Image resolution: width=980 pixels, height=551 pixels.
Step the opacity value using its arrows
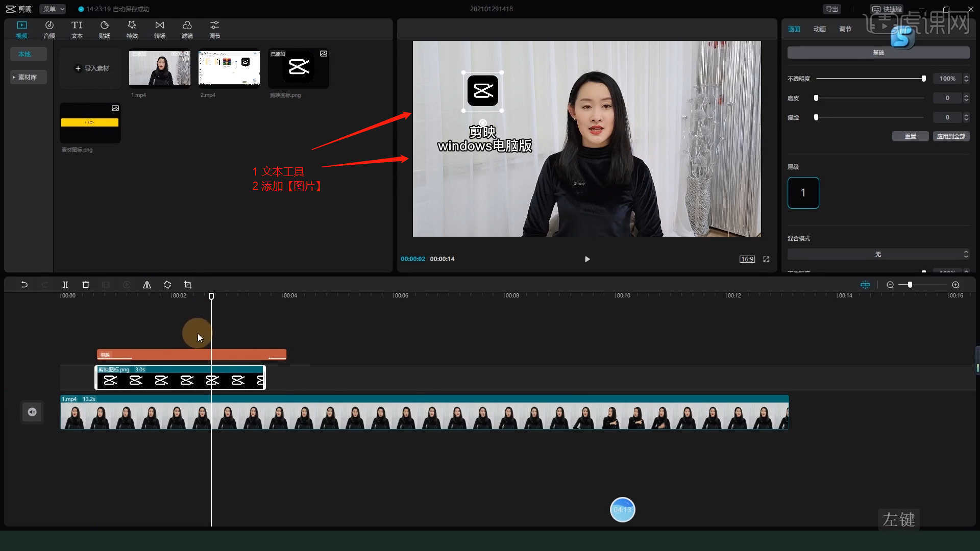coord(966,79)
